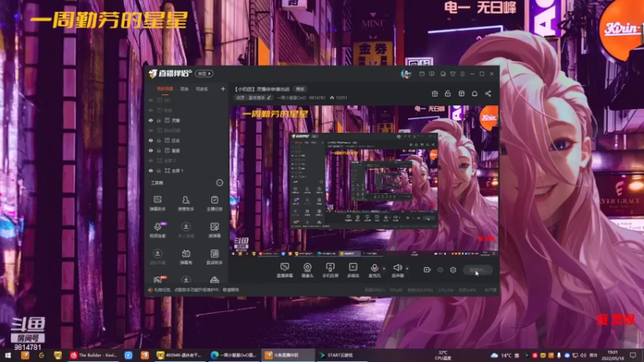Add a multimedia source (多媒体)
This screenshot has width=644, height=362.
pyautogui.click(x=353, y=270)
